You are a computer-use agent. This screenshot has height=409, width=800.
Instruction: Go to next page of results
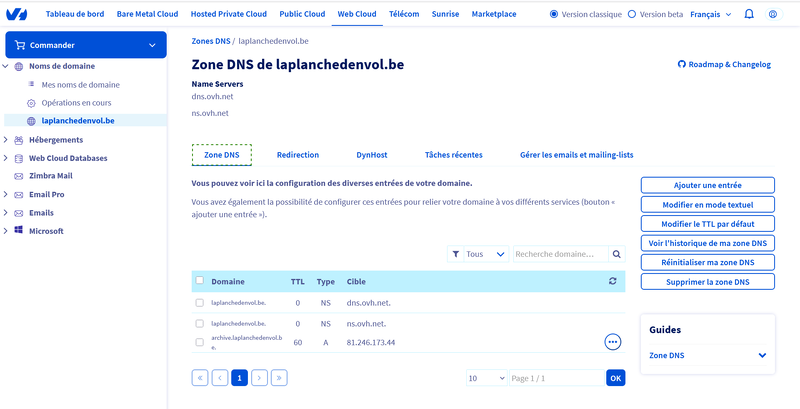(260, 378)
